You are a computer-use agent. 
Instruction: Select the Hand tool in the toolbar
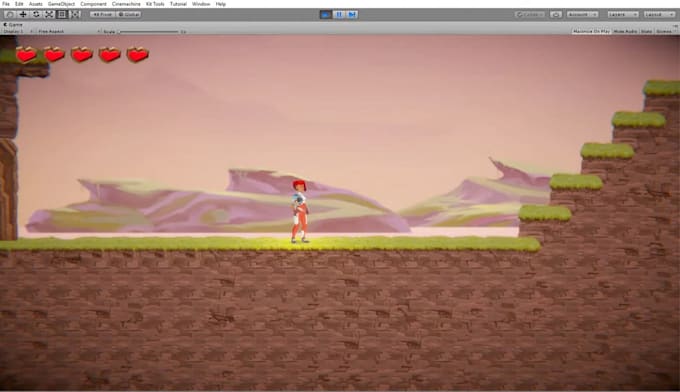[10, 14]
